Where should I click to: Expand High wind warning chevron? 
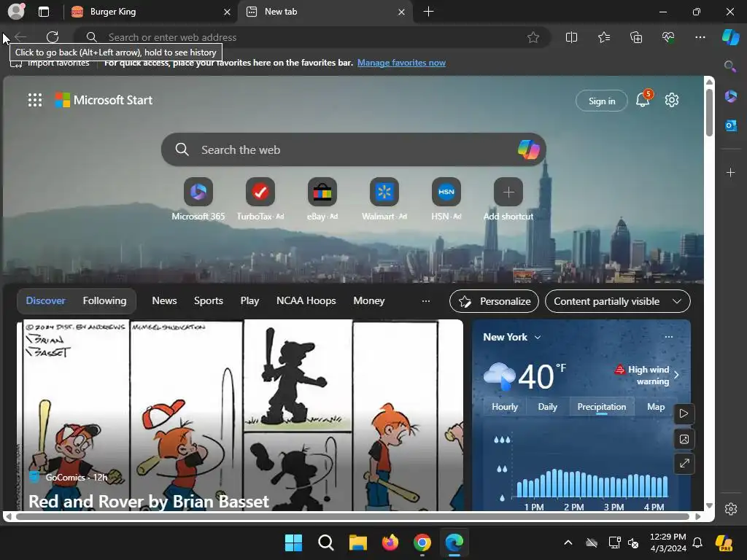[x=676, y=375]
